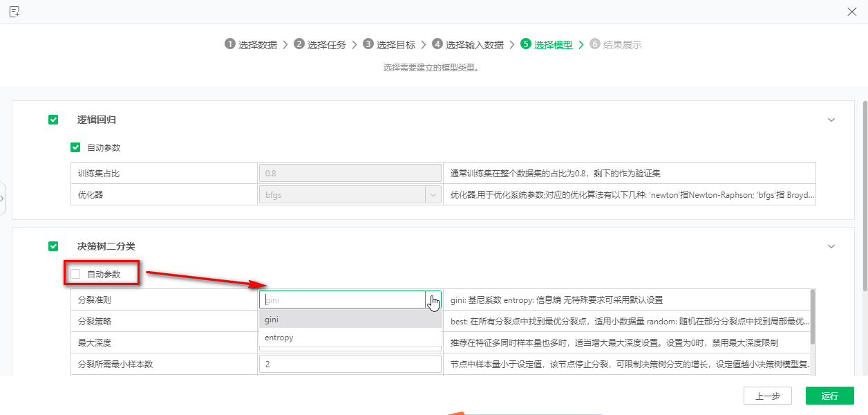Expand the left side panel handle

(3, 199)
